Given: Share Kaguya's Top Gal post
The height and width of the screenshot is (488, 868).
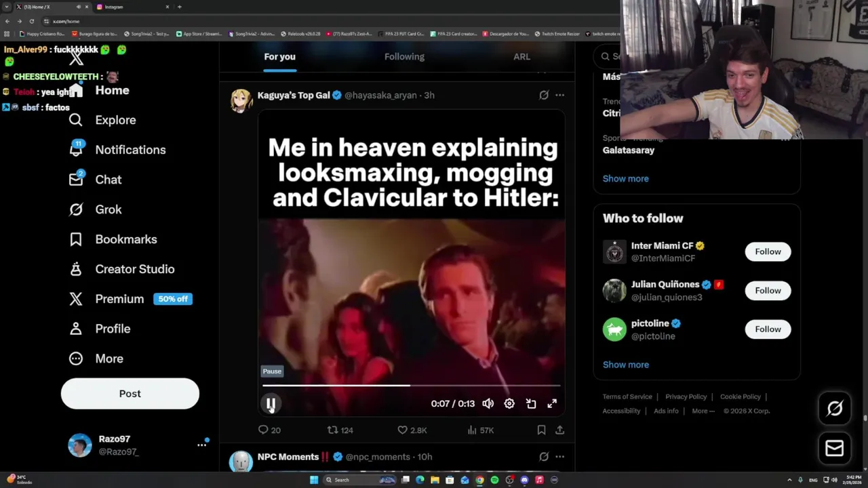Looking at the screenshot, I should 559,430.
